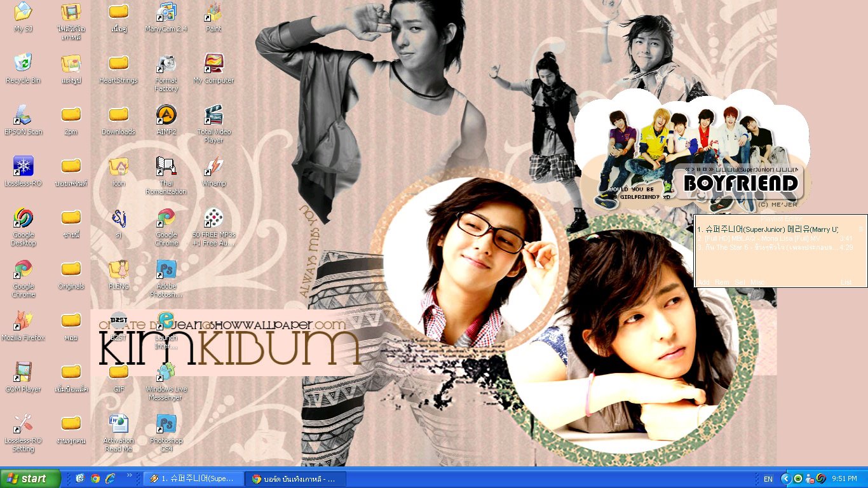868x488 pixels.
Task: Launch the EPSON Scan shortcut
Action: pyautogui.click(x=24, y=120)
